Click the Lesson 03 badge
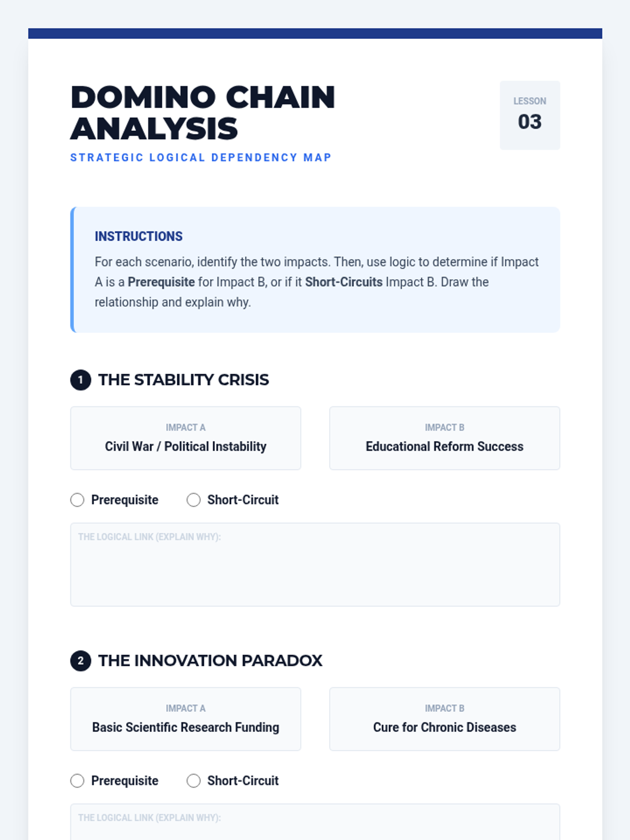Image resolution: width=630 pixels, height=840 pixels. pos(530,115)
